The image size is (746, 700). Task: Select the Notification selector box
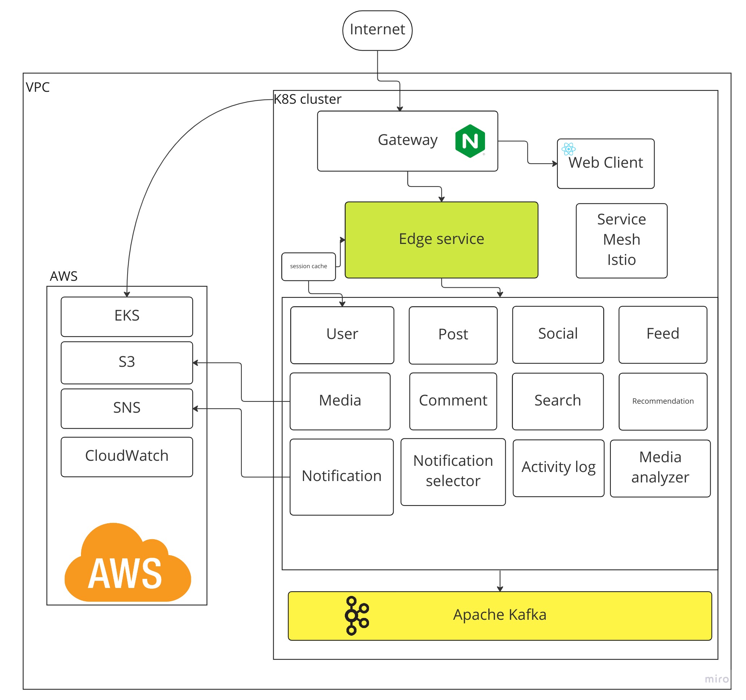tap(453, 472)
